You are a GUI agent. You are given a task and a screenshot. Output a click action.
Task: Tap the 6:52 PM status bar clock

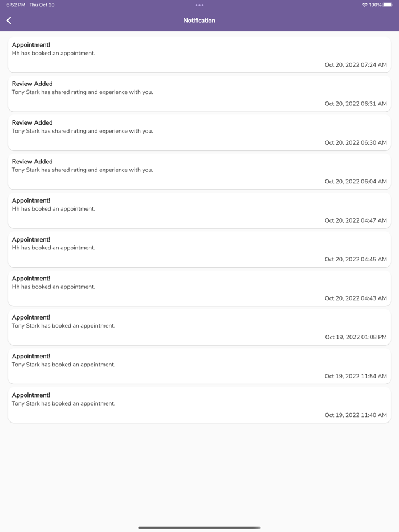point(15,5)
